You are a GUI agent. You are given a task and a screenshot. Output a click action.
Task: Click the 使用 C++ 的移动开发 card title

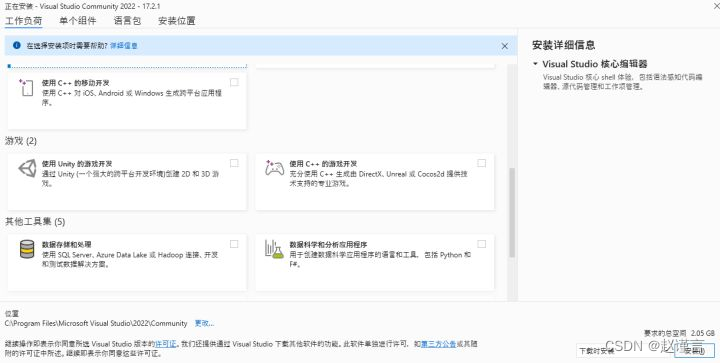(x=76, y=83)
